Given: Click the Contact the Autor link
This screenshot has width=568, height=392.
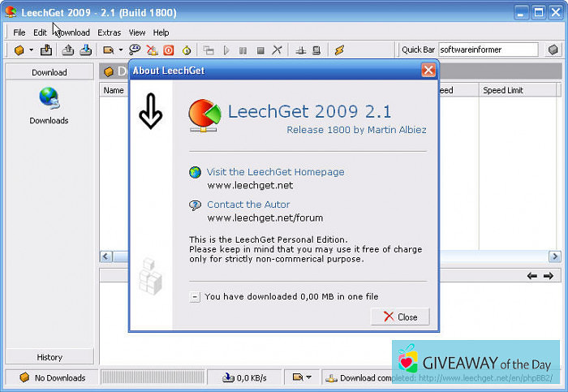Looking at the screenshot, I should click(248, 205).
